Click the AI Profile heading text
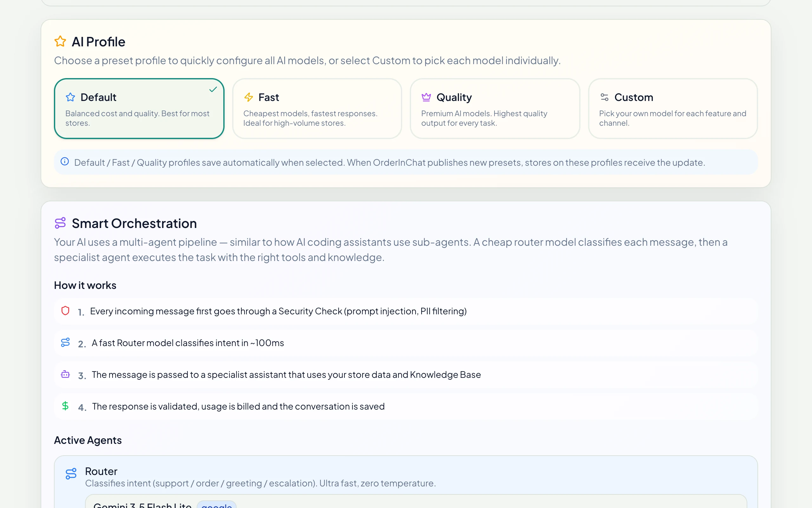 (x=98, y=42)
